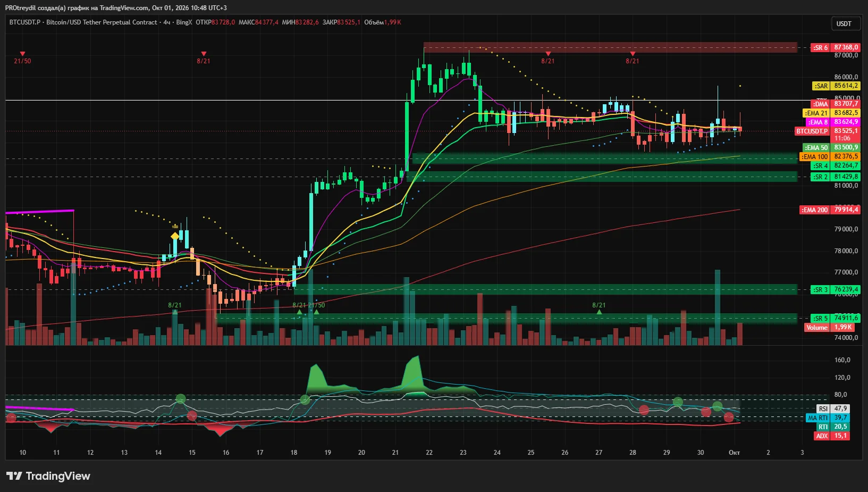This screenshot has height=492, width=868.
Task: Click the RSI 47,9 indicator label
Action: click(833, 408)
